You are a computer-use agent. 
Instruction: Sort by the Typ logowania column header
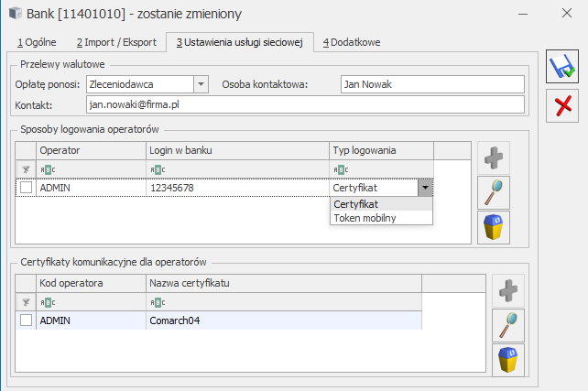[381, 150]
